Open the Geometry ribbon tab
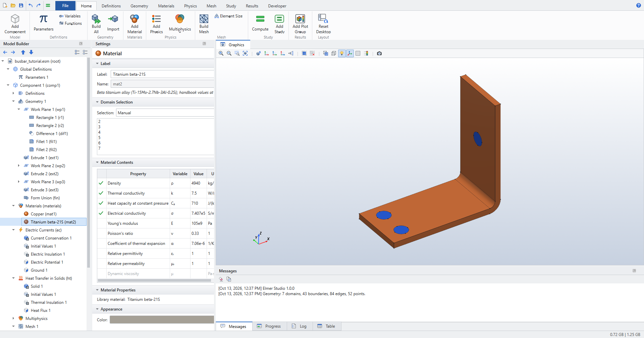This screenshot has width=644, height=338. pos(139,6)
